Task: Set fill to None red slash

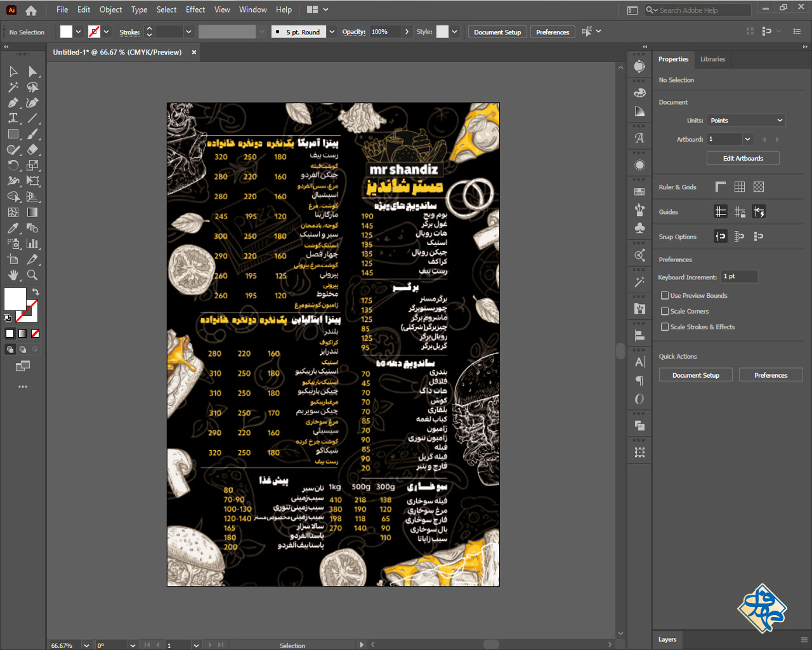Action: click(x=35, y=333)
